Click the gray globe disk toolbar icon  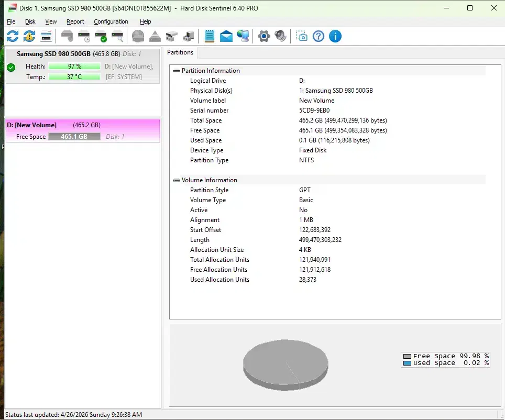tap(138, 36)
